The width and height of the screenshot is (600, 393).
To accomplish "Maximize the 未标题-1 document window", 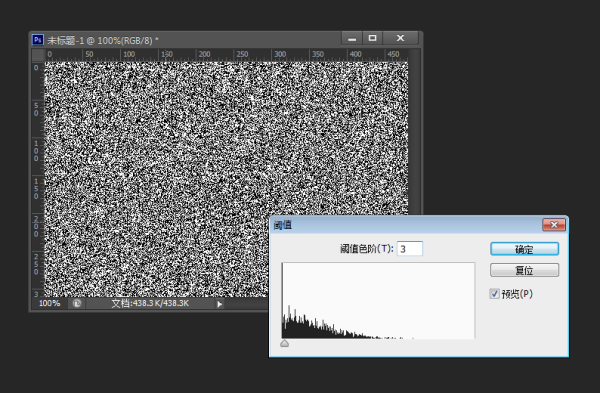I will pyautogui.click(x=372, y=38).
